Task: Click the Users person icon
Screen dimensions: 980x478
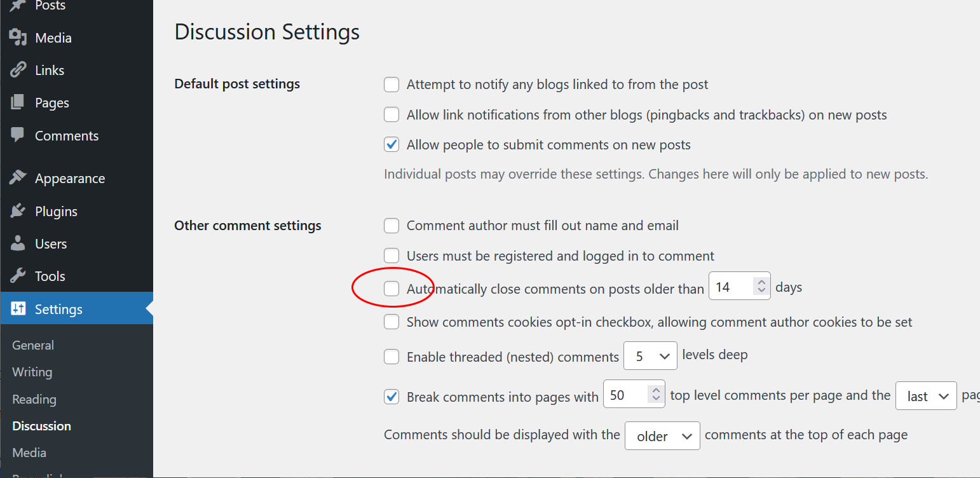Action: (x=18, y=243)
